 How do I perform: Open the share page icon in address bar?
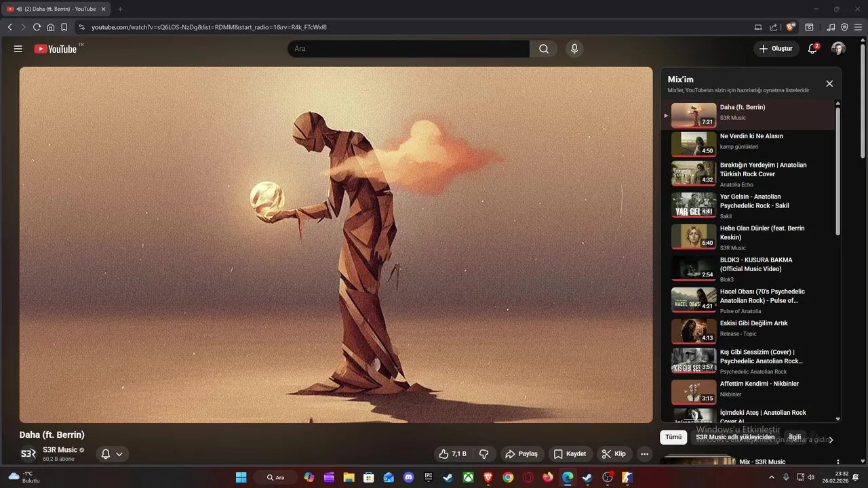(x=774, y=27)
